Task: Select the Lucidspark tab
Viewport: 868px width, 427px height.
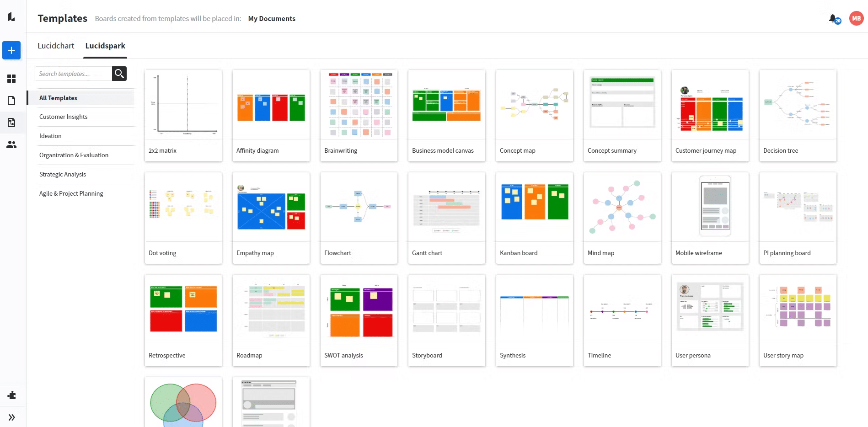Action: pos(105,46)
